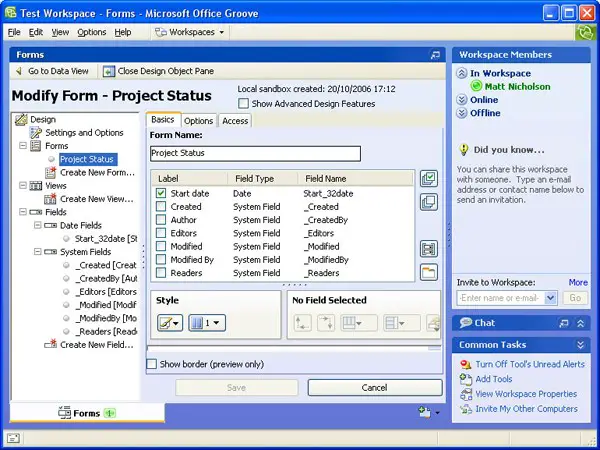Click Matt Nicholson's green presence icon
The image size is (600, 450).
(476, 86)
